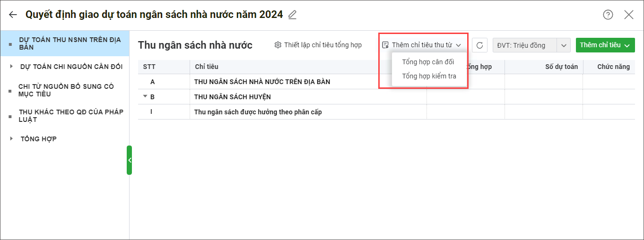Click the refresh icon button
This screenshot has width=644, height=240.
[x=479, y=45]
